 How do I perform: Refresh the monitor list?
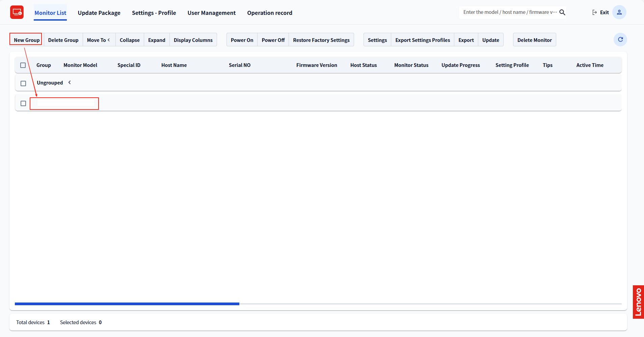(x=620, y=40)
